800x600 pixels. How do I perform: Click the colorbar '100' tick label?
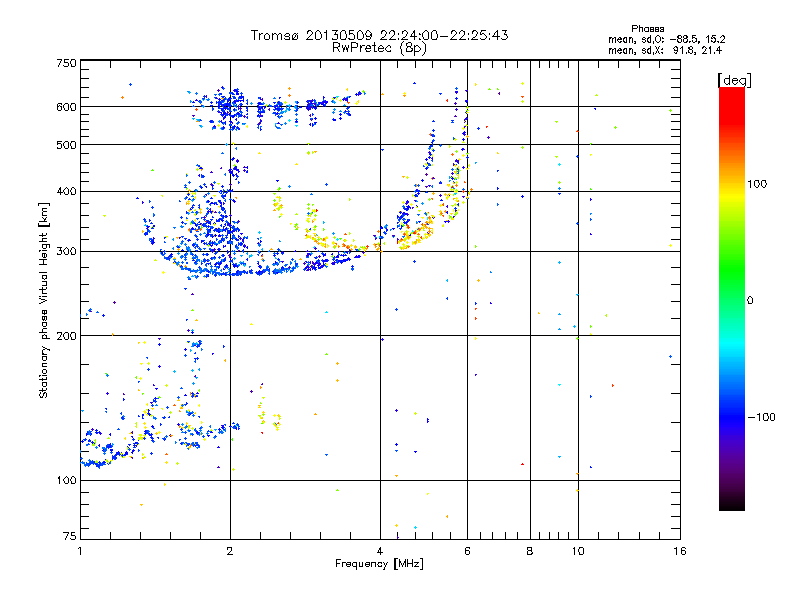(x=757, y=184)
